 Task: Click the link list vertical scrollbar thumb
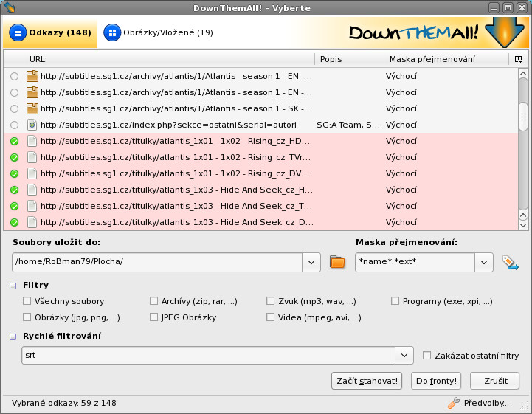[x=522, y=114]
